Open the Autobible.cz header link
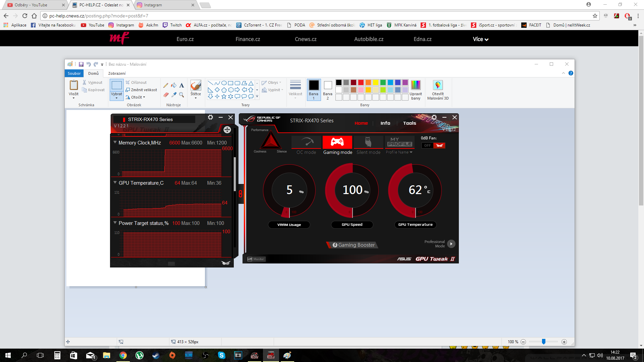The width and height of the screenshot is (644, 362). click(369, 39)
